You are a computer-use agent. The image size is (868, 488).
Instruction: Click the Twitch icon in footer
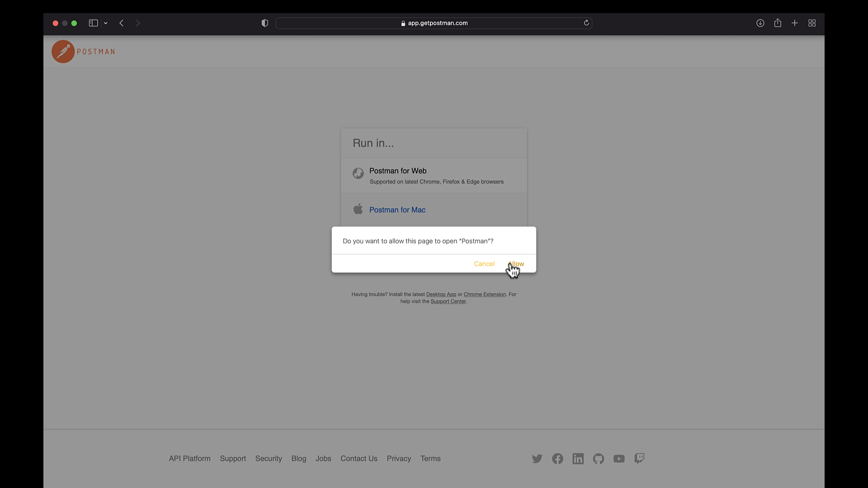[639, 458]
